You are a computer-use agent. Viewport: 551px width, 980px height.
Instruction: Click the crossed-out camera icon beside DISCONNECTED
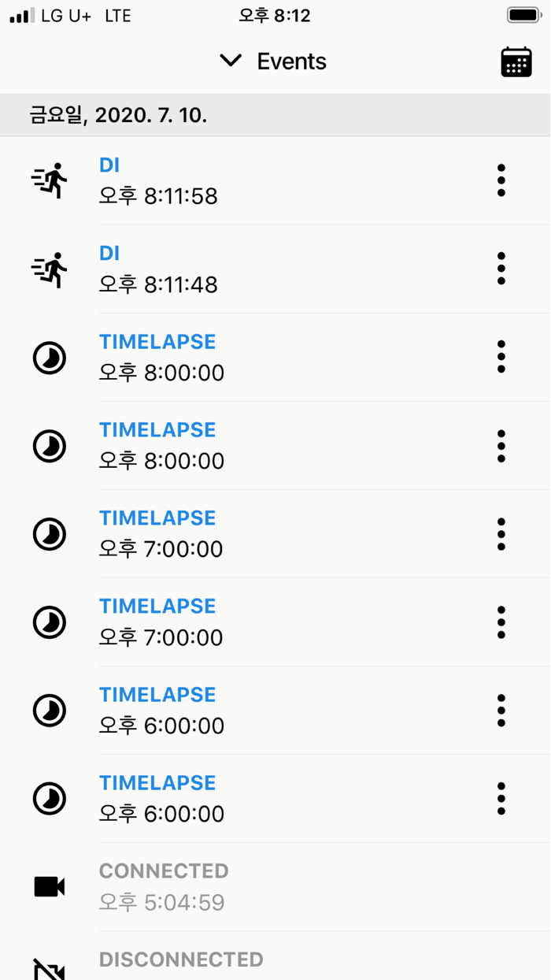(x=50, y=968)
